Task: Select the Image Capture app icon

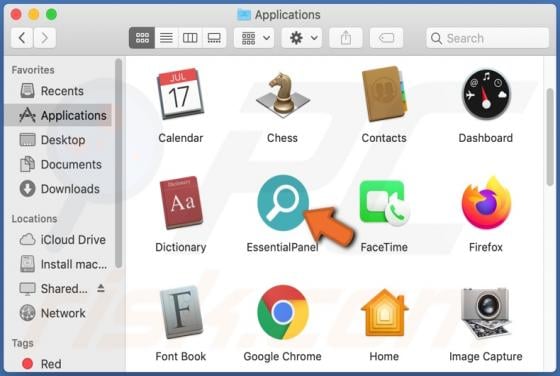Action: click(486, 313)
